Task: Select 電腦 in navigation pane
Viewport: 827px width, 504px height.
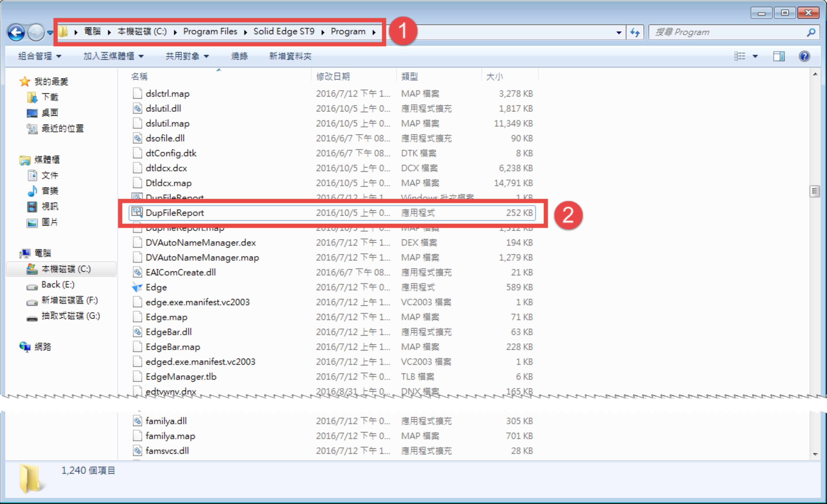Action: (x=43, y=253)
